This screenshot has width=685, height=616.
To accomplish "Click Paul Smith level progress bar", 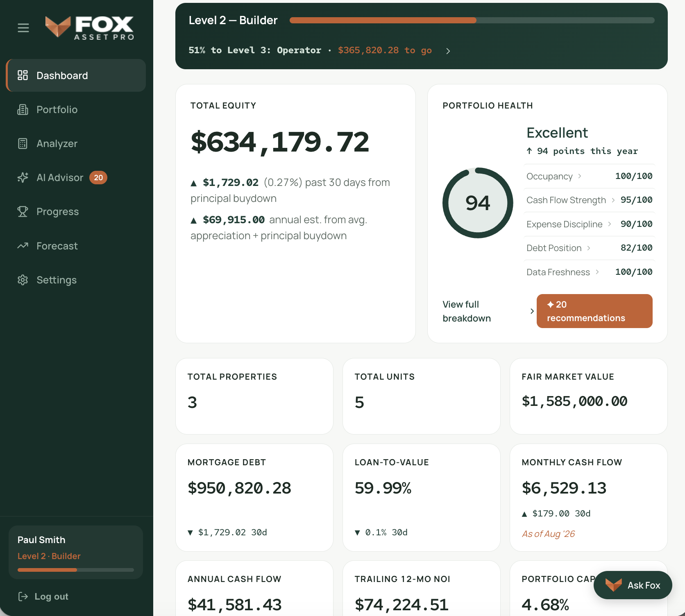I will [x=76, y=570].
